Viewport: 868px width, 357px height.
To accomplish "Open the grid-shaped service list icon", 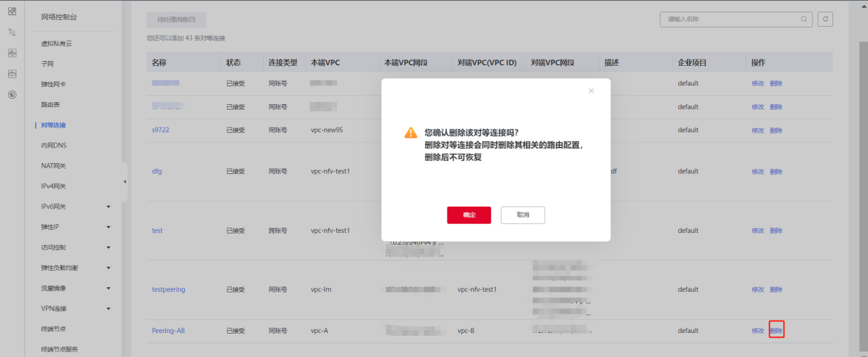I will click(12, 11).
